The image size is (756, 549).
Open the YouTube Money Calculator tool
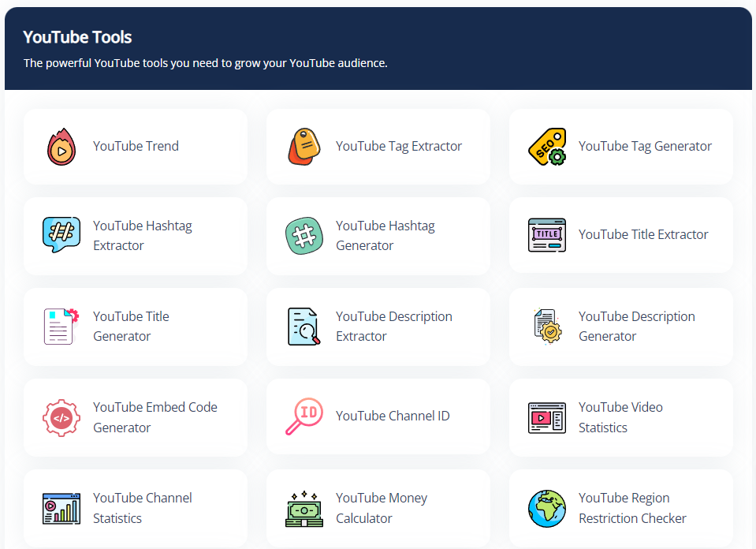(x=382, y=507)
